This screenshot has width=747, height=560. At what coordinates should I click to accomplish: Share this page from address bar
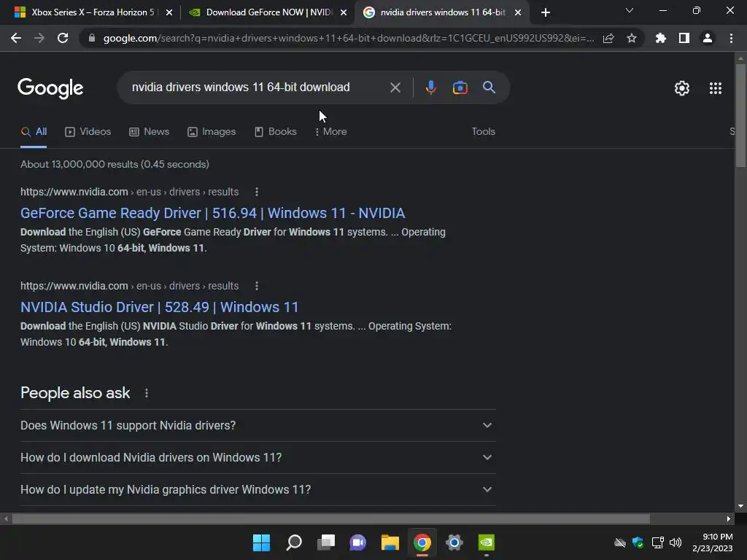[x=608, y=38]
